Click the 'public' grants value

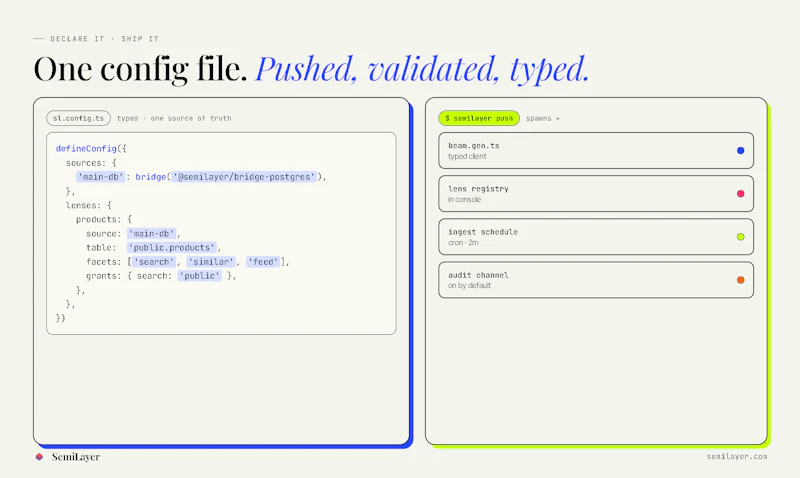click(199, 276)
